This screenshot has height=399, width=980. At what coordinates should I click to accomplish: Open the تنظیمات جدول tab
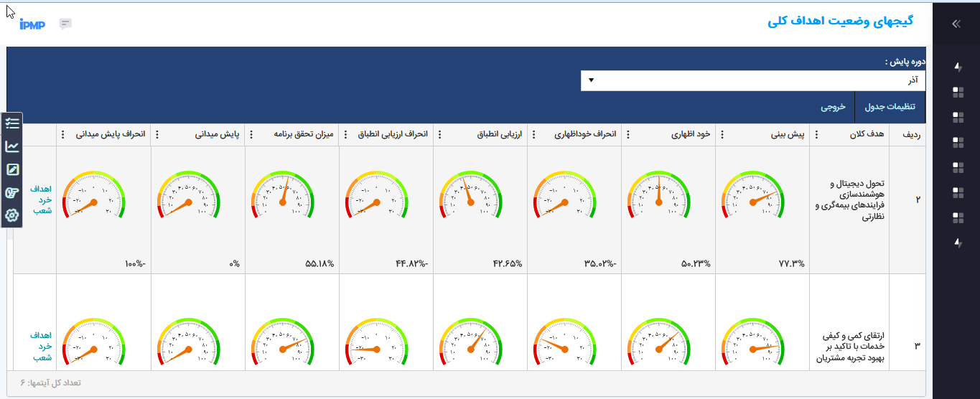pyautogui.click(x=888, y=107)
